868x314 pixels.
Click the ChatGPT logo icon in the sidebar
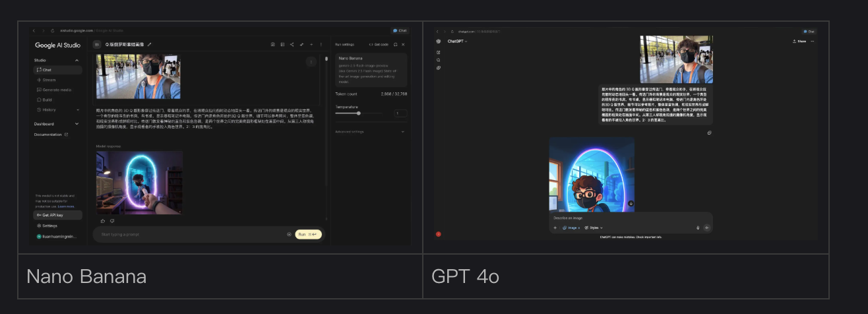click(439, 42)
